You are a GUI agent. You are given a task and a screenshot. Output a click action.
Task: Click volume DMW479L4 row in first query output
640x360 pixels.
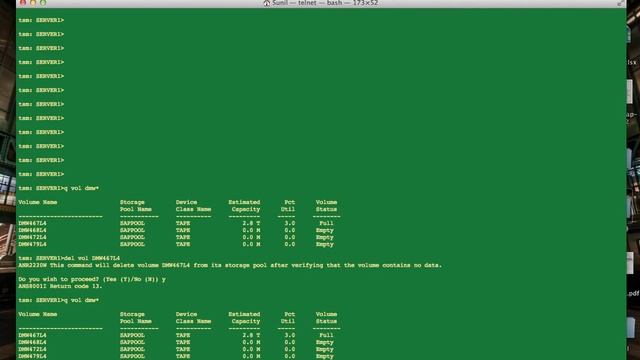(179, 244)
